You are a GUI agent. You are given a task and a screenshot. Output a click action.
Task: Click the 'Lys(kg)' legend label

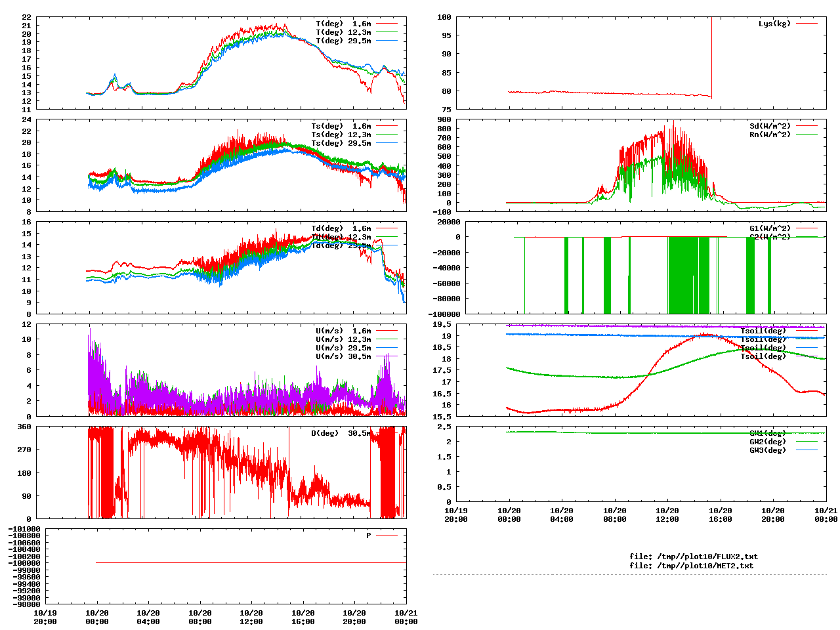coord(774,24)
